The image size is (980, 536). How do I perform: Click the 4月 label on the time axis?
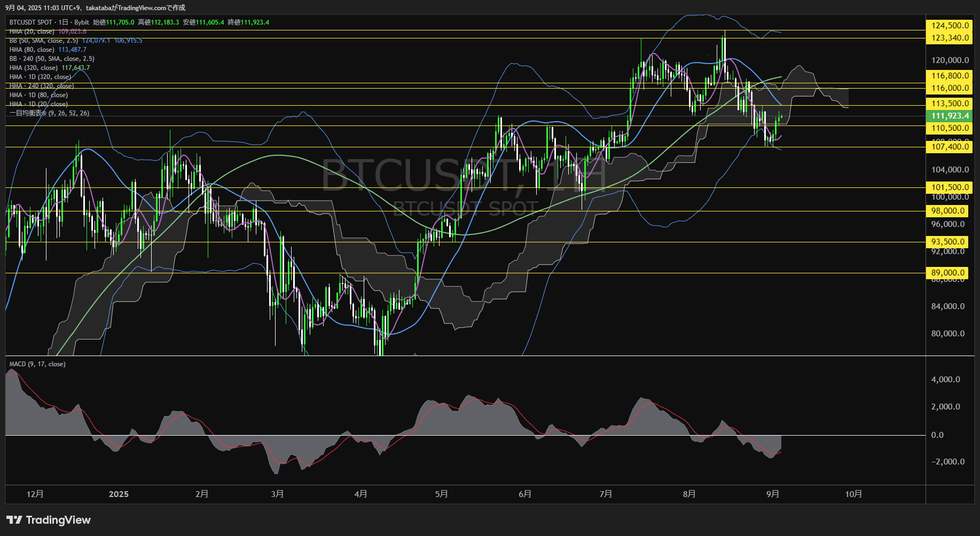[360, 494]
